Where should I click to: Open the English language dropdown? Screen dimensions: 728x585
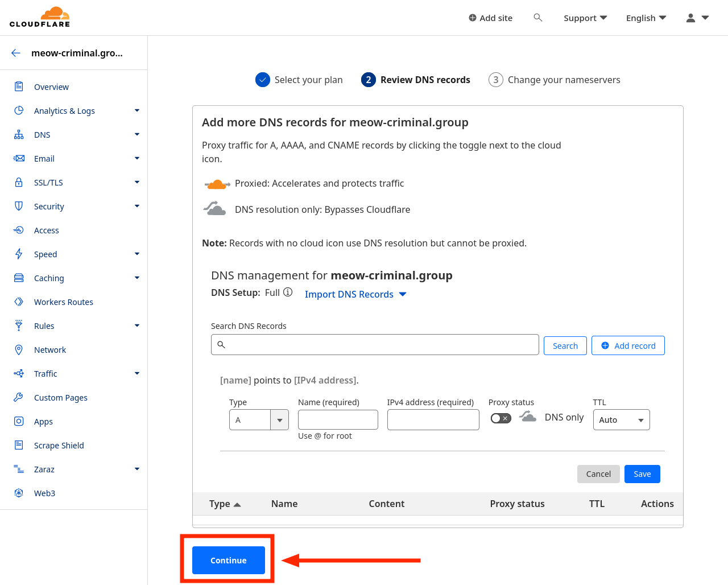click(646, 18)
